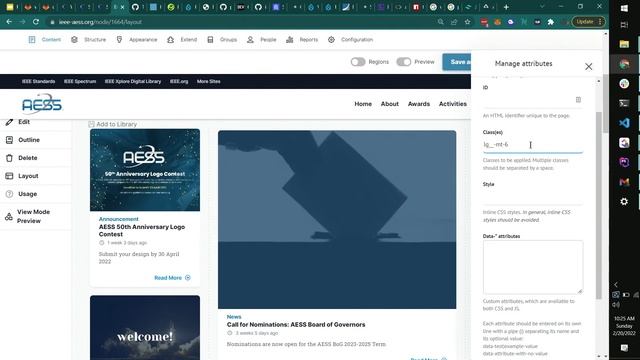Click the News category label
Image resolution: width=640 pixels, height=360 pixels.
pyautogui.click(x=234, y=317)
